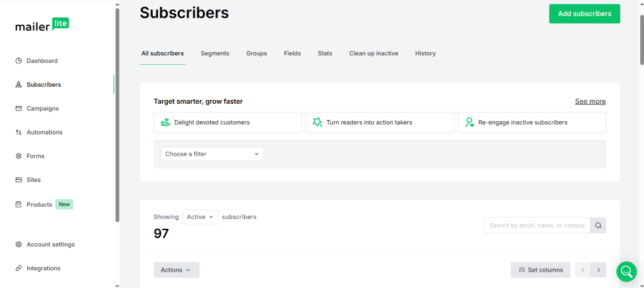
Task: Go to next page with right arrow
Action: pos(598,270)
